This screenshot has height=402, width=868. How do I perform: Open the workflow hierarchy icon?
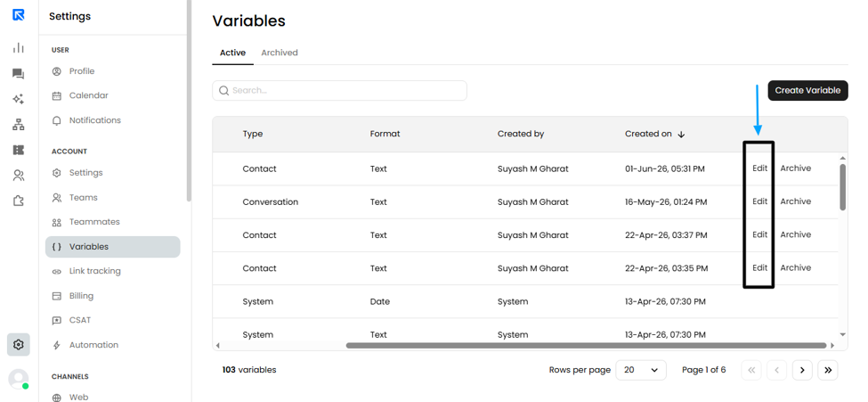pos(19,125)
